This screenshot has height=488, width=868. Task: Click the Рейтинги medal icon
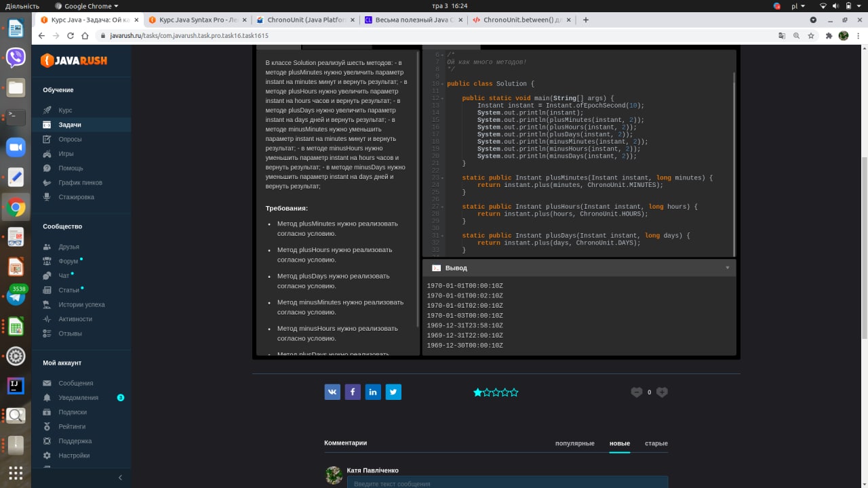(x=47, y=426)
